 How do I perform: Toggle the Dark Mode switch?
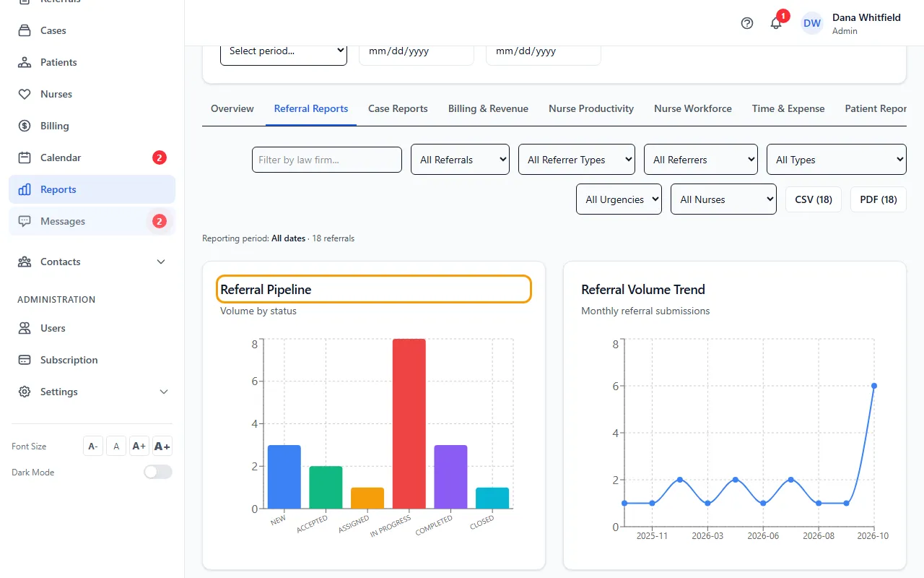pos(158,472)
